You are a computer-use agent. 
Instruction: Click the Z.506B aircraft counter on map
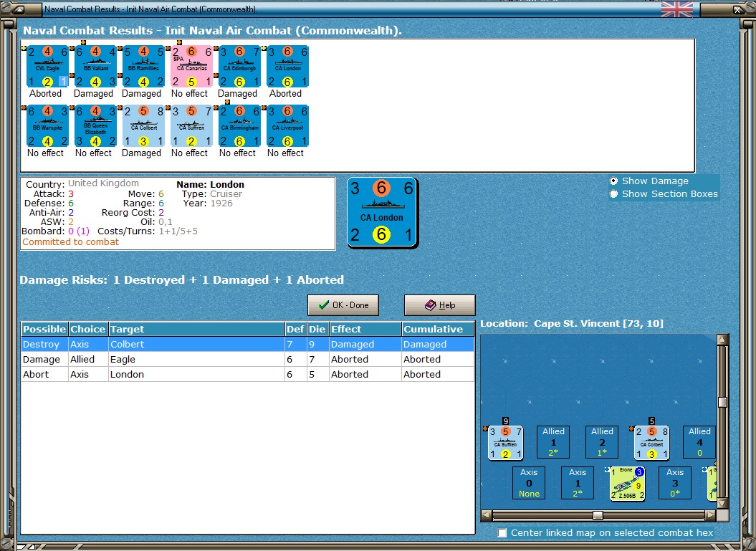click(x=627, y=484)
